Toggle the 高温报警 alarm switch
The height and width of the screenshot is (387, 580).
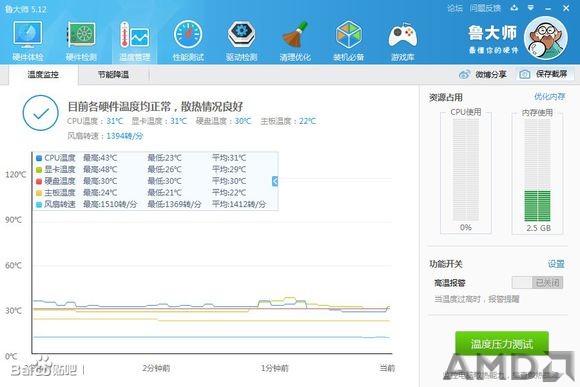pyautogui.click(x=537, y=283)
